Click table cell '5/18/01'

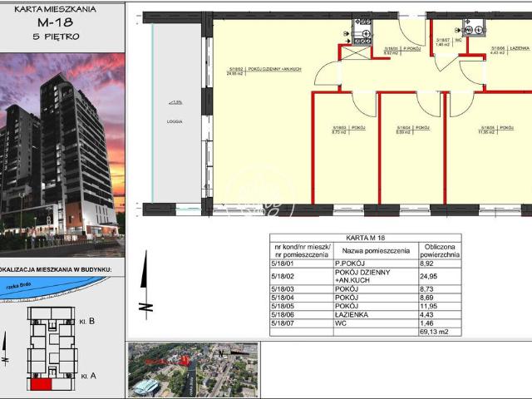pos(283,264)
